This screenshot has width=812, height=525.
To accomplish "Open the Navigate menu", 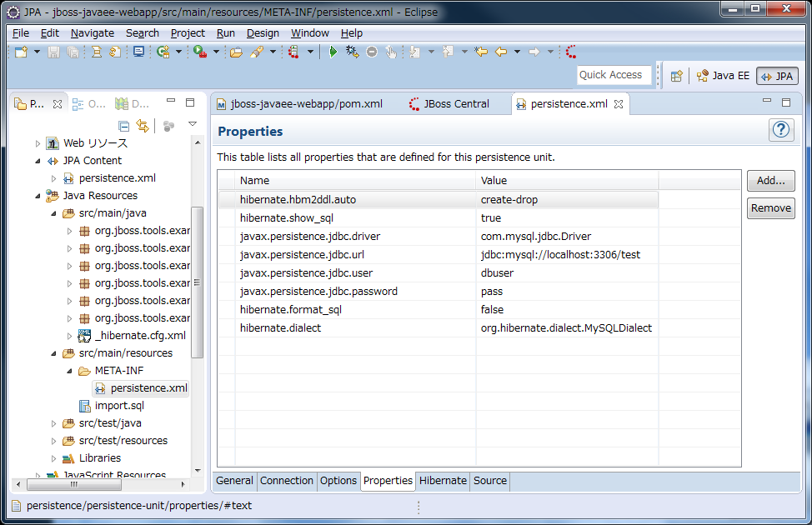I will coord(93,33).
